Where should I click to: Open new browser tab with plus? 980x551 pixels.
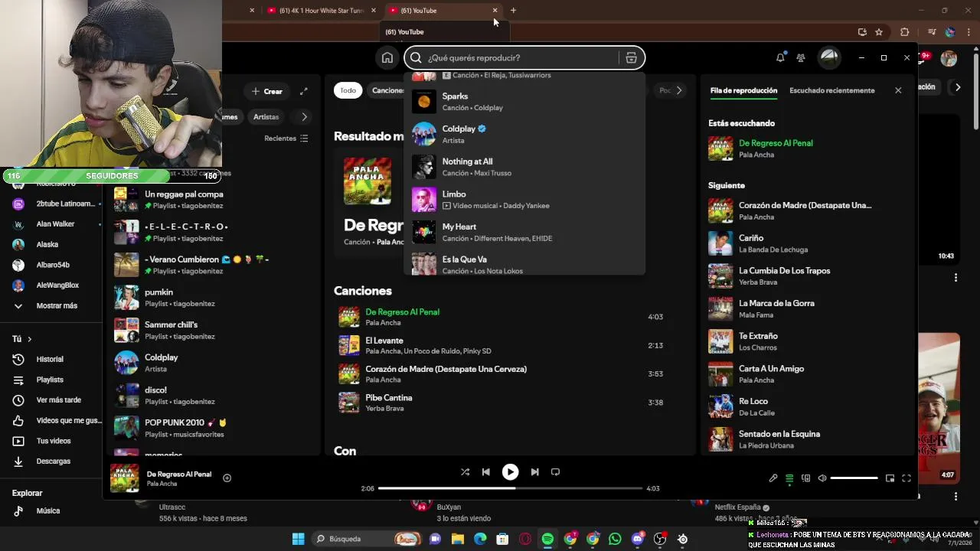point(513,10)
